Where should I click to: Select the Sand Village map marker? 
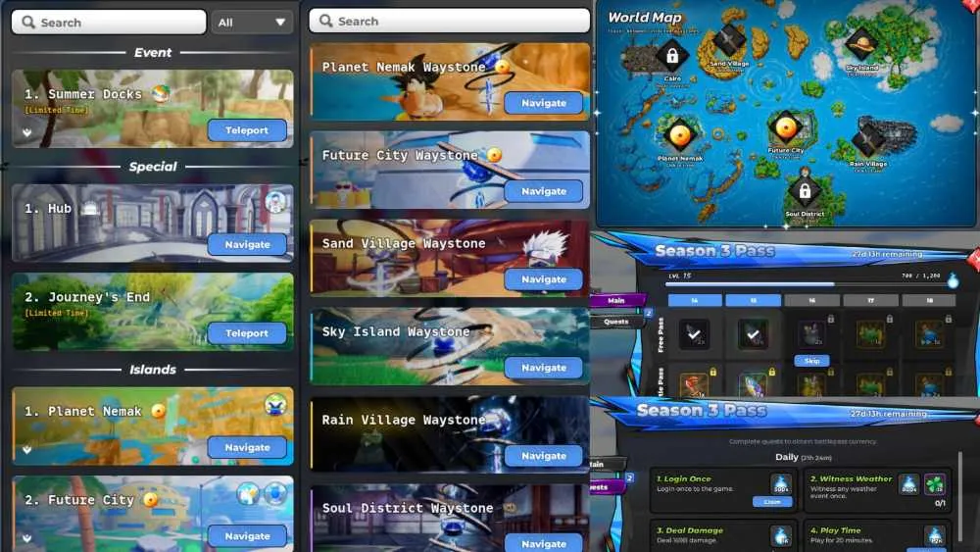point(729,41)
